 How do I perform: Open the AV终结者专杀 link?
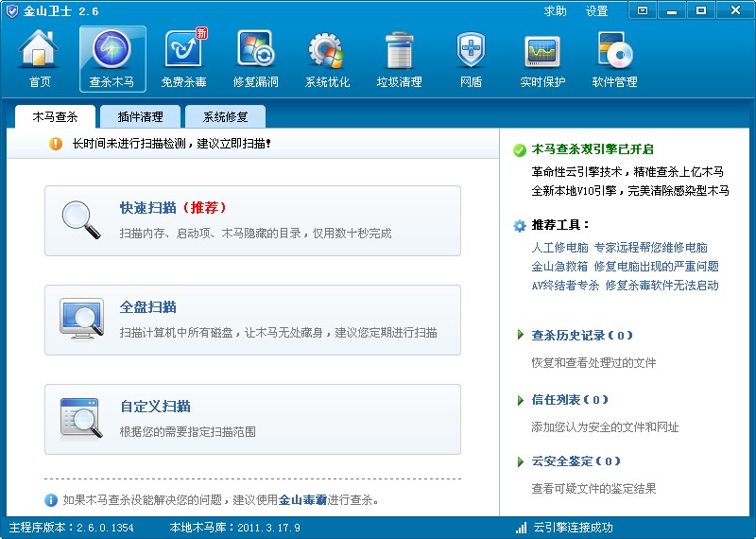[x=565, y=286]
